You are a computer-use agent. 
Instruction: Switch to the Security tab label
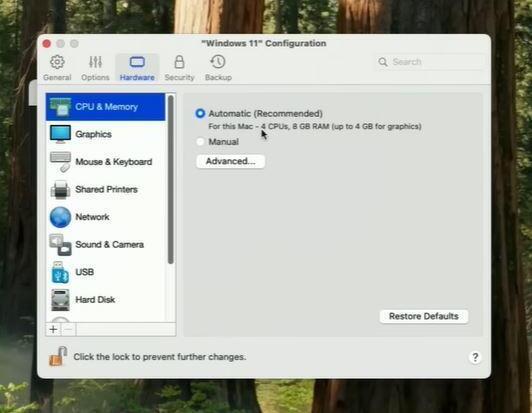[179, 77]
